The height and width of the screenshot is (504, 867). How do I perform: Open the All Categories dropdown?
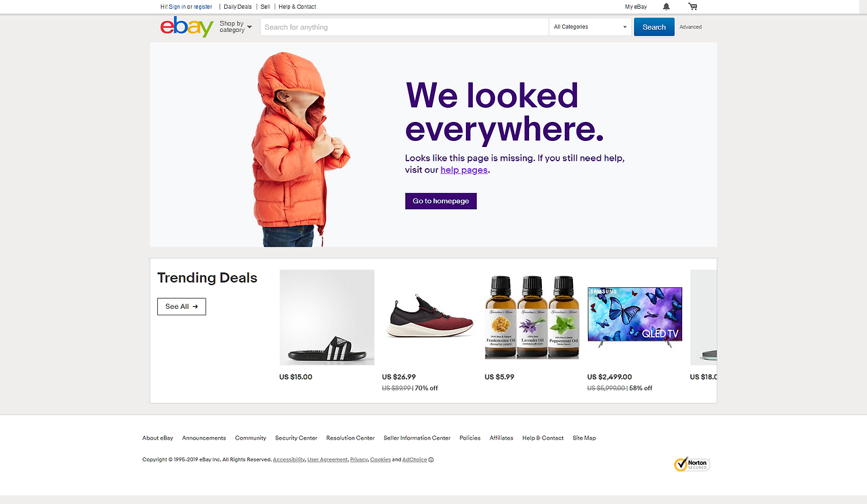[590, 27]
